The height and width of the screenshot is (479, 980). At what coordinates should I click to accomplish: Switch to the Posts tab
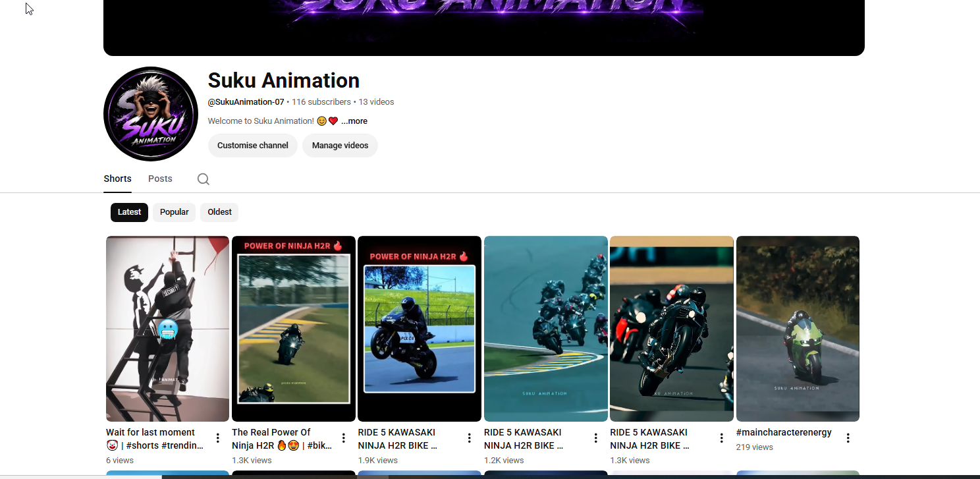(x=160, y=179)
